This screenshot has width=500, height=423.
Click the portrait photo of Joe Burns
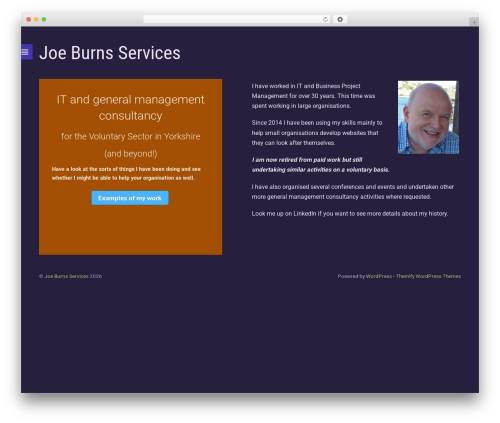click(428, 117)
